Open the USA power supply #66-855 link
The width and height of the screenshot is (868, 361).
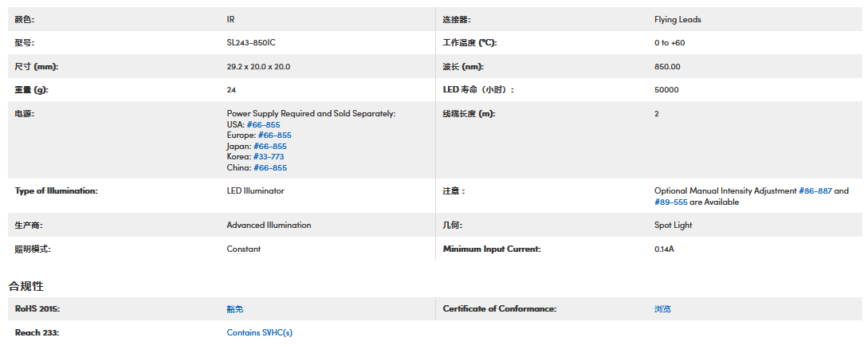pyautogui.click(x=263, y=124)
